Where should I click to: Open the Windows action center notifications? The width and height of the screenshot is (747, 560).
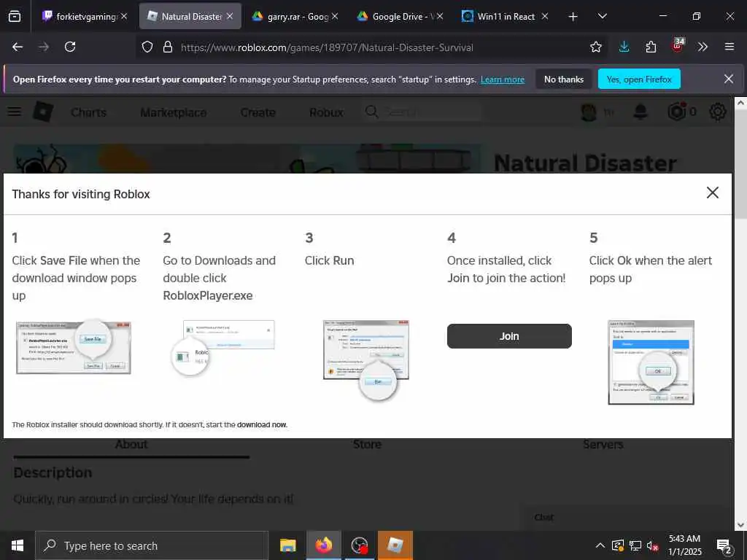724,546
